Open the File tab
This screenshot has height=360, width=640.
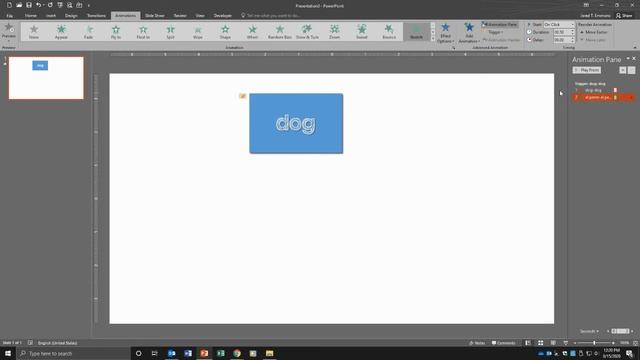click(9, 16)
